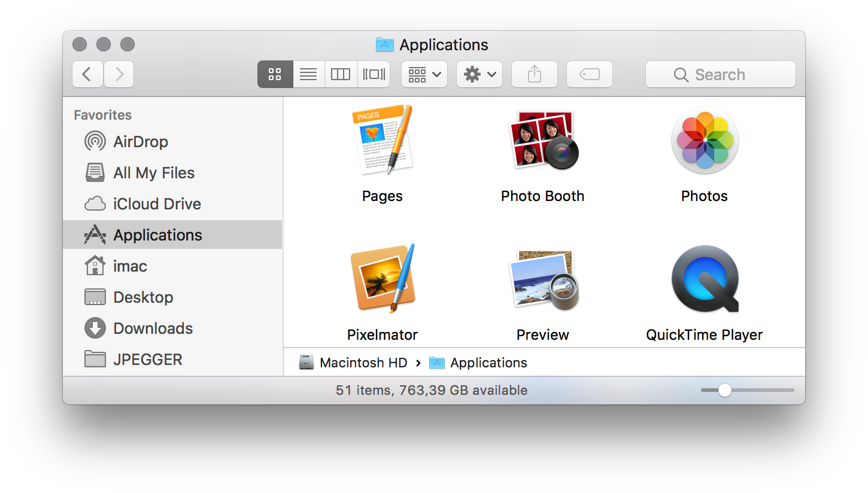This screenshot has width=868, height=493.
Task: Go to Desktop label in sidebar
Action: (143, 297)
